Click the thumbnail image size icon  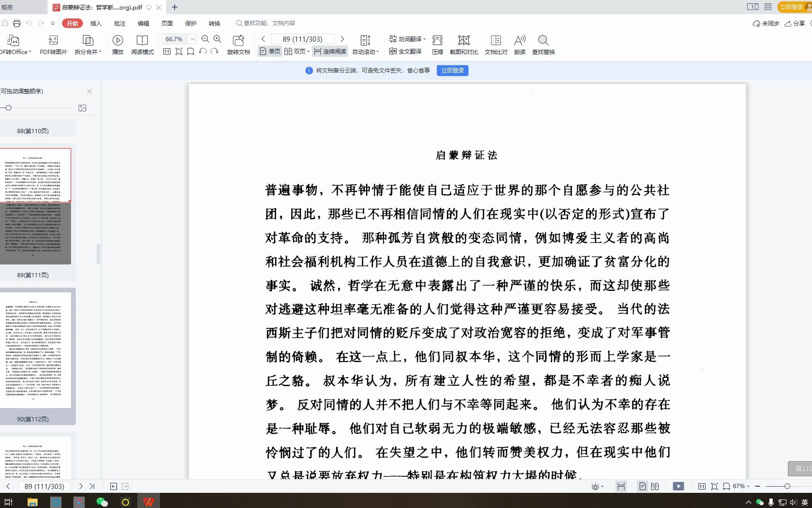pos(82,108)
